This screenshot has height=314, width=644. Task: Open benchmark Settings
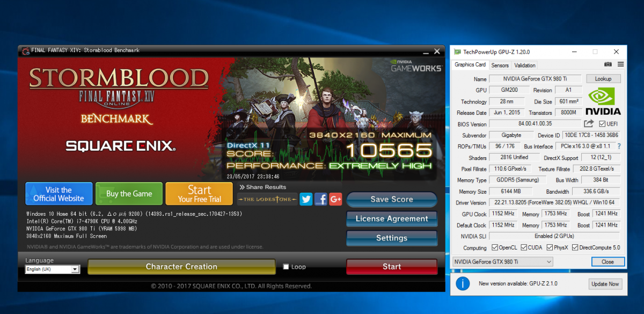[x=392, y=238]
